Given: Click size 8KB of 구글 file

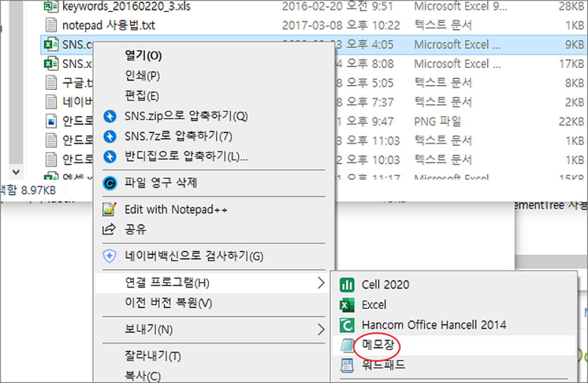Looking at the screenshot, I should pos(574,83).
